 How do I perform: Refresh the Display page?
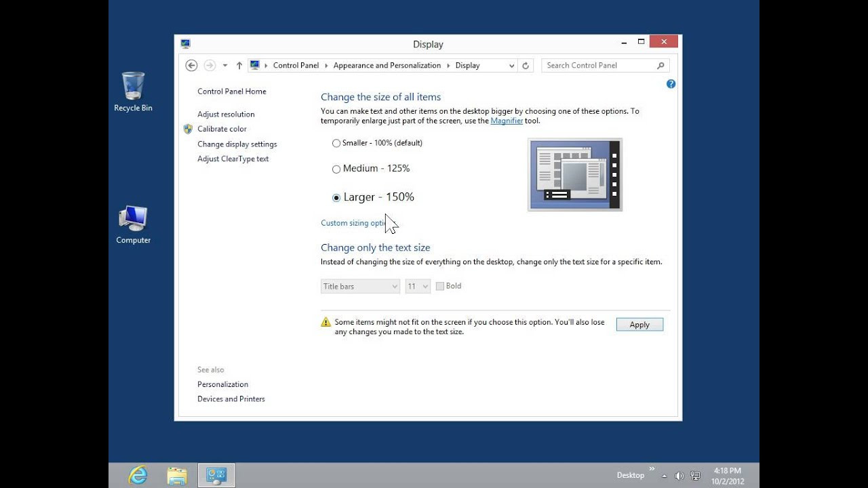(x=526, y=66)
